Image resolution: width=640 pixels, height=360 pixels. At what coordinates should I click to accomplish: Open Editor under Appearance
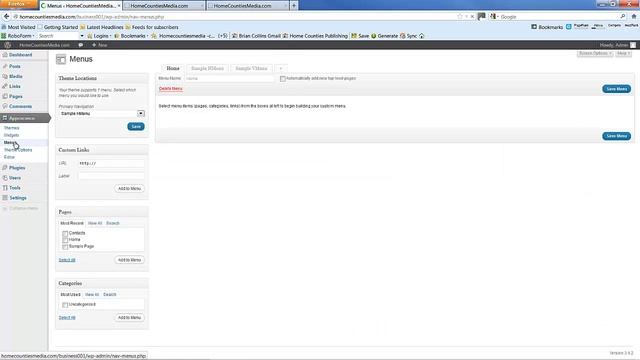click(x=9, y=157)
